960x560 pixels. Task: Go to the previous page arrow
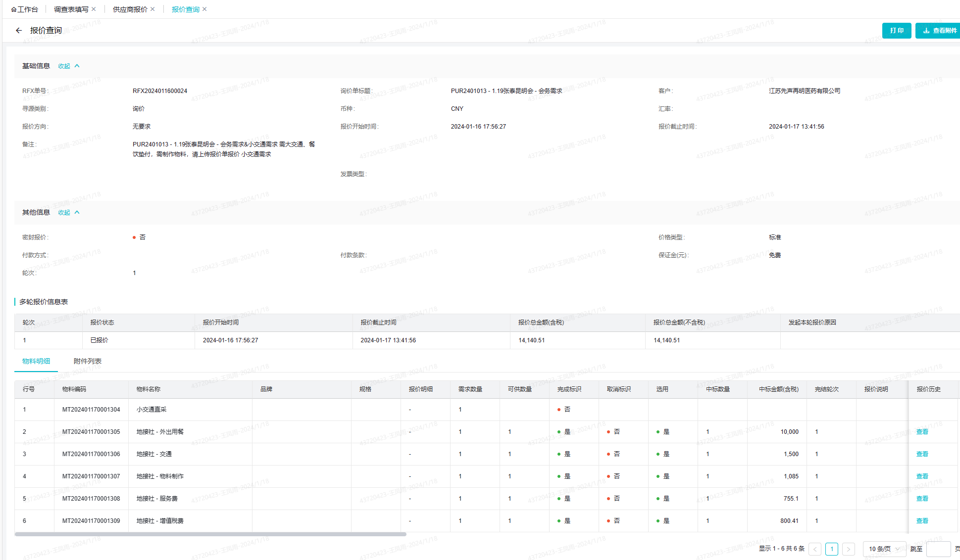click(815, 549)
